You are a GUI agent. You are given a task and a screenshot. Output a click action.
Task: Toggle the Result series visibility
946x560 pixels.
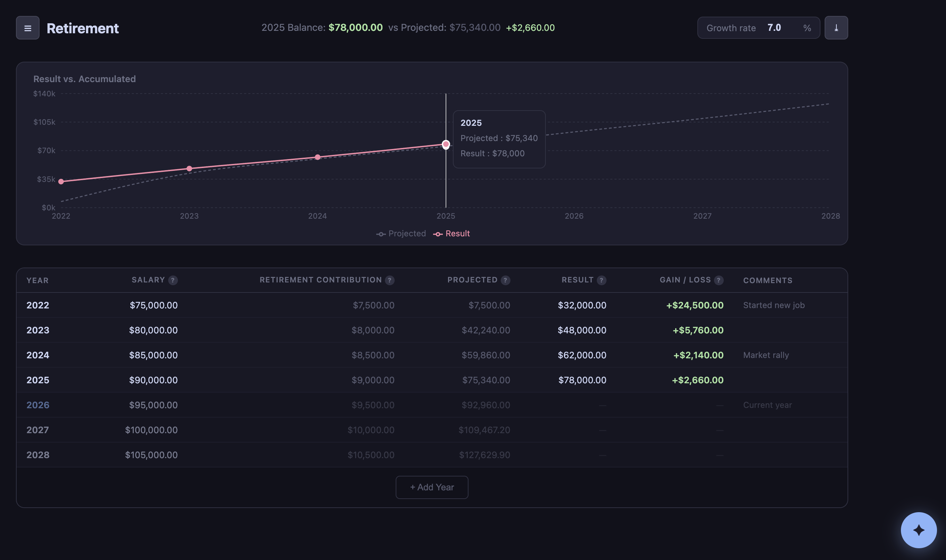(x=452, y=233)
